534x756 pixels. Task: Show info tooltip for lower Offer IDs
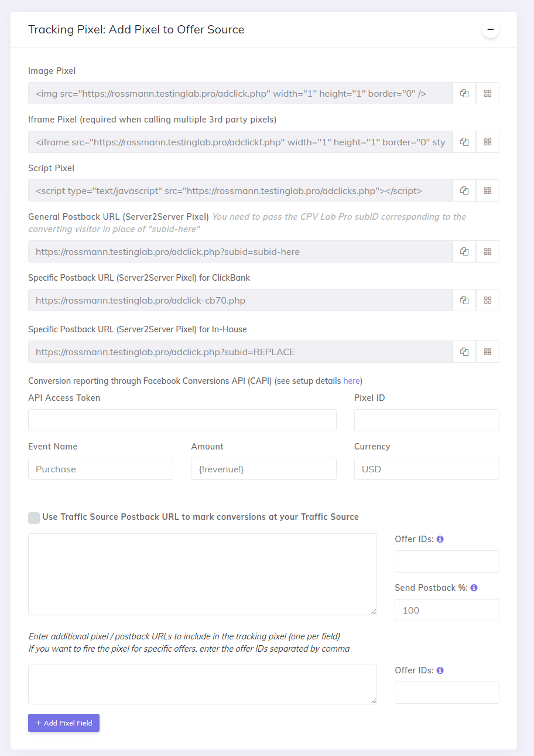coord(440,670)
